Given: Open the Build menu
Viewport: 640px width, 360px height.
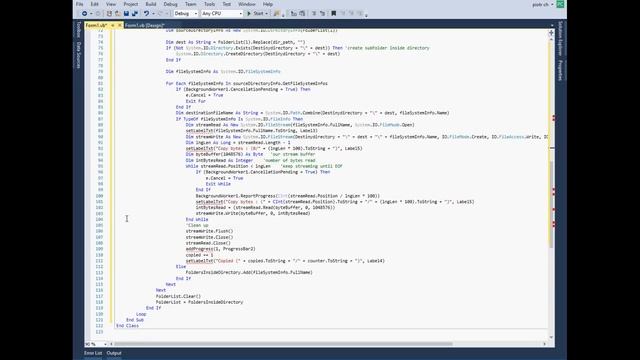Looking at the screenshot, I should 151,4.
